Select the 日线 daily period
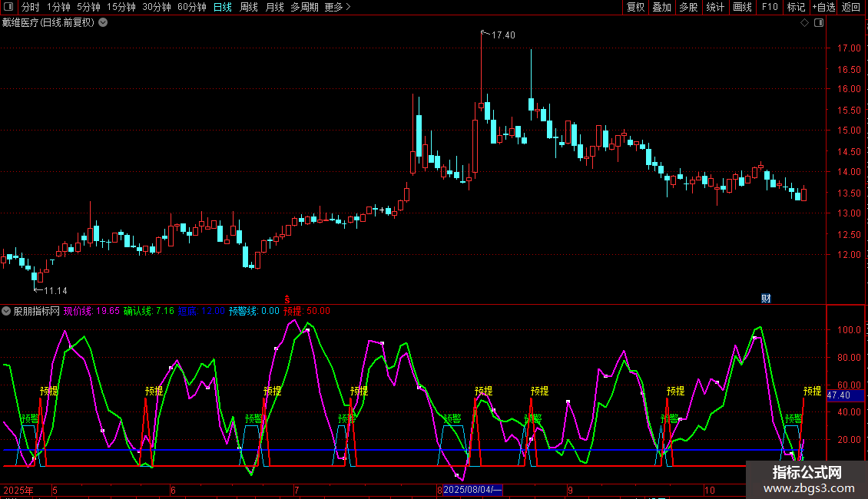 pos(223,7)
